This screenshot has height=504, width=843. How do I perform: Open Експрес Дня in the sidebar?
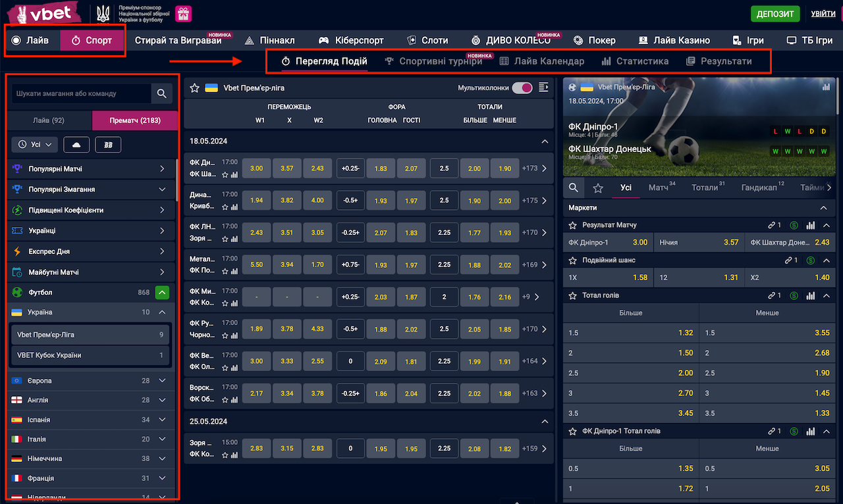click(x=90, y=251)
